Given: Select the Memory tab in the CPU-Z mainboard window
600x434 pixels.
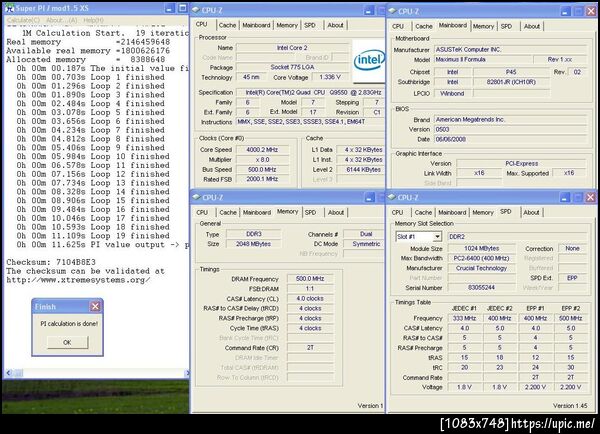Looking at the screenshot, I should (x=483, y=26).
